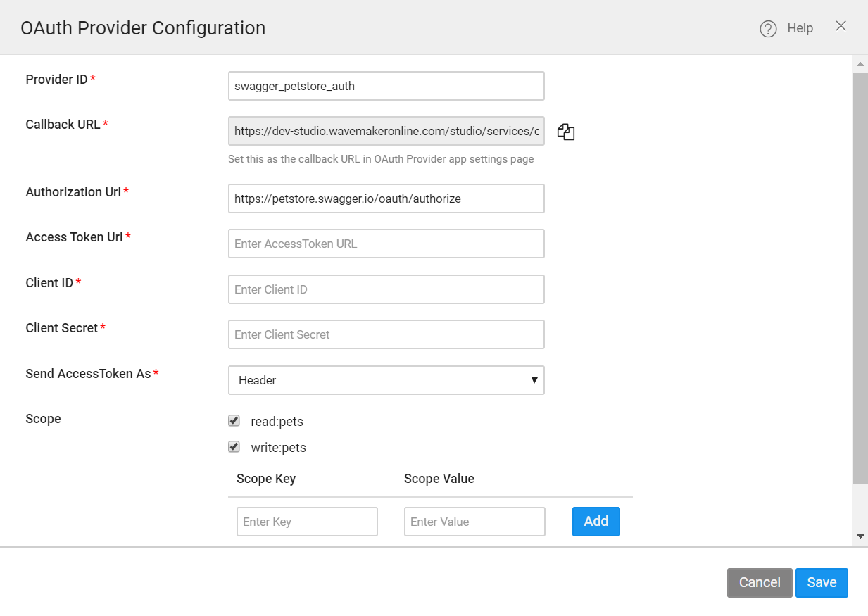Cancel the configuration changes

[759, 582]
